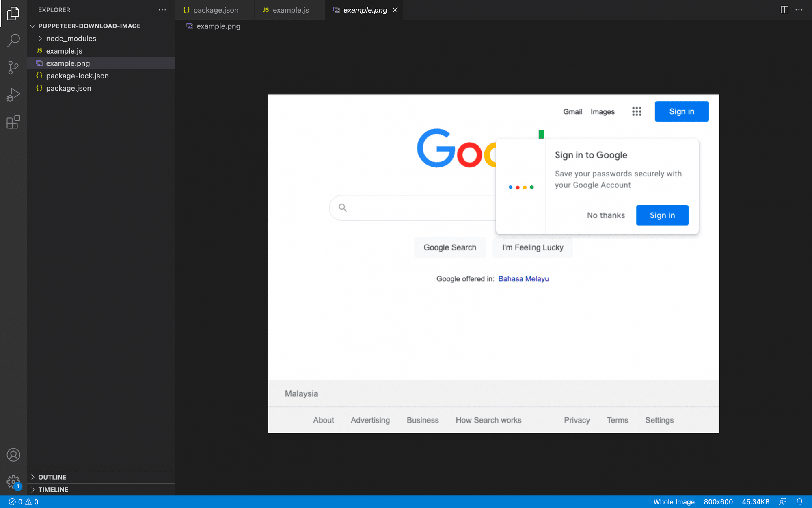This screenshot has height=508, width=812.
Task: Open the Extensions view
Action: 13,122
